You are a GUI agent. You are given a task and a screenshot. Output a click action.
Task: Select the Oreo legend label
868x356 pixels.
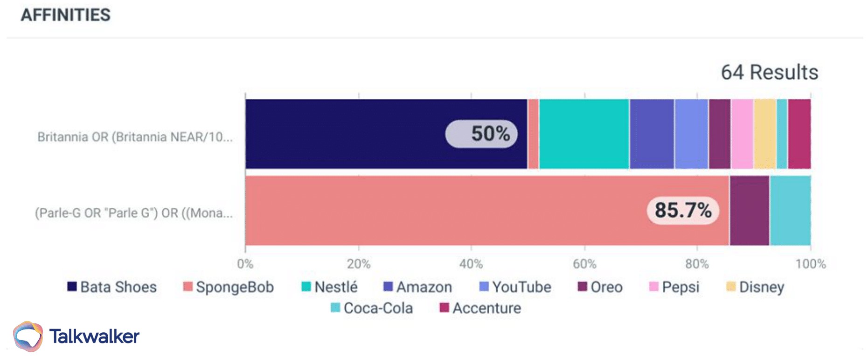(x=606, y=287)
